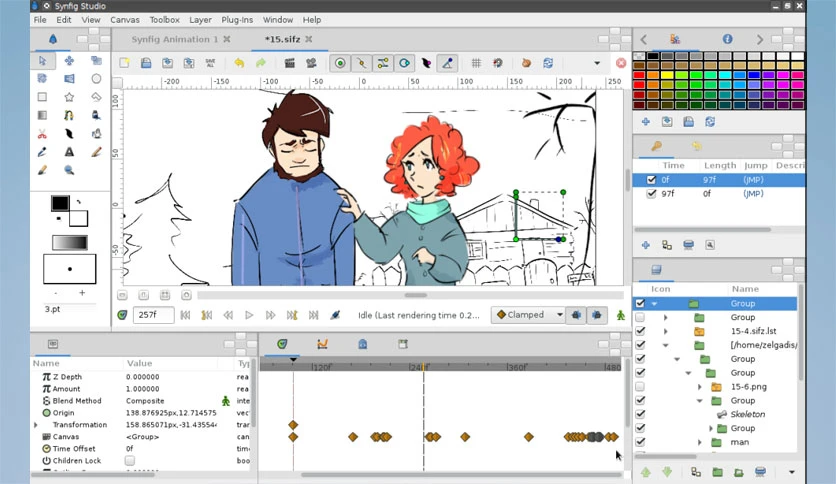Open the File menu
Screen dimensions: 836x484
[40, 20]
